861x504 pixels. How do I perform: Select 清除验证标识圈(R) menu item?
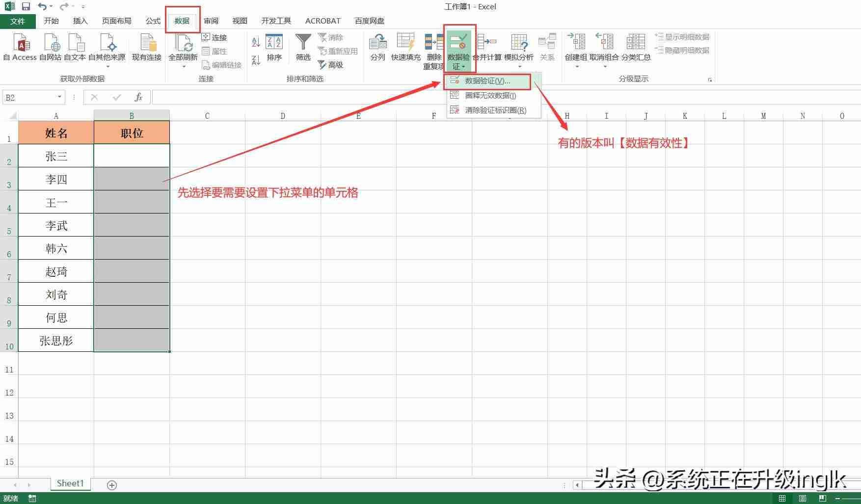493,110
